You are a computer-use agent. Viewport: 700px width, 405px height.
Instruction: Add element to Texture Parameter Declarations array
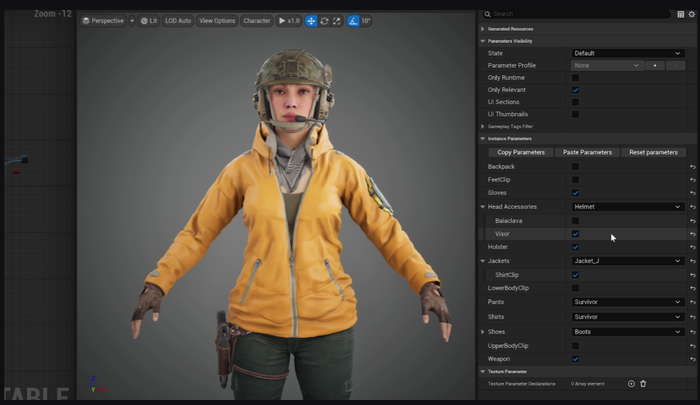(631, 383)
